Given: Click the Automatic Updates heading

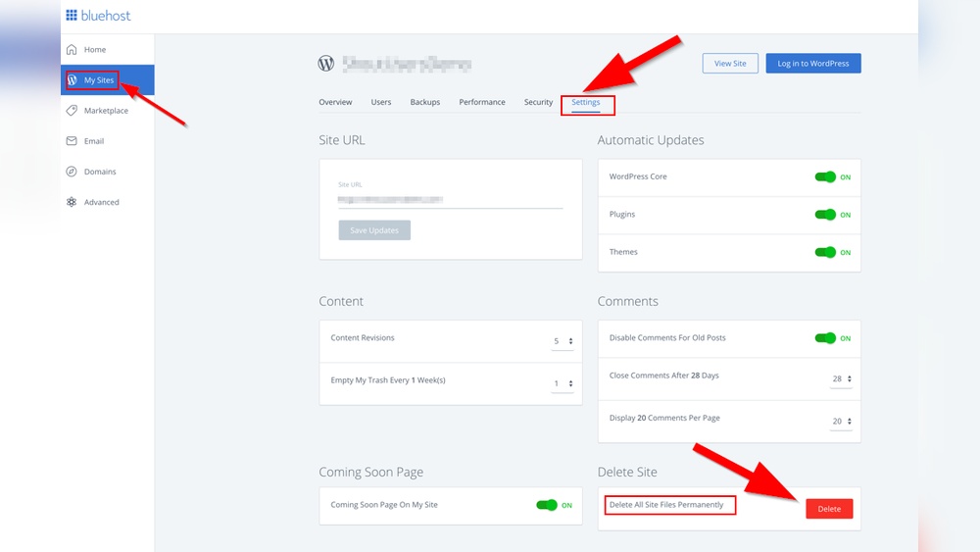Looking at the screenshot, I should [x=651, y=140].
